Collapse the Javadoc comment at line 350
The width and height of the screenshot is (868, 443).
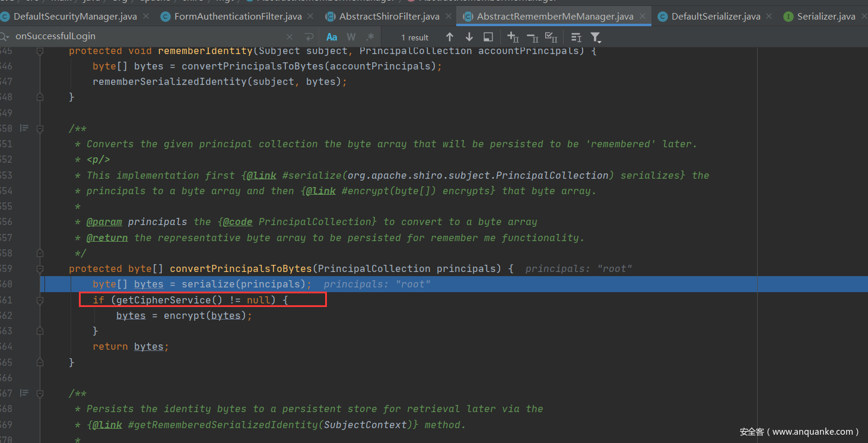tap(40, 128)
